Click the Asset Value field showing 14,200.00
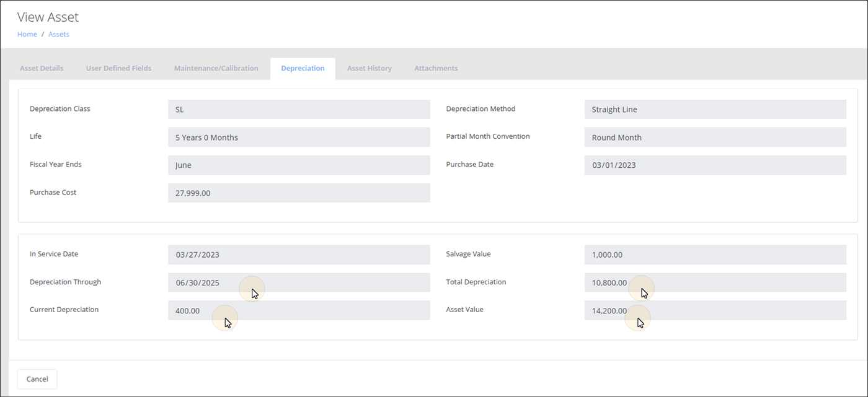This screenshot has height=397, width=868. (x=715, y=310)
